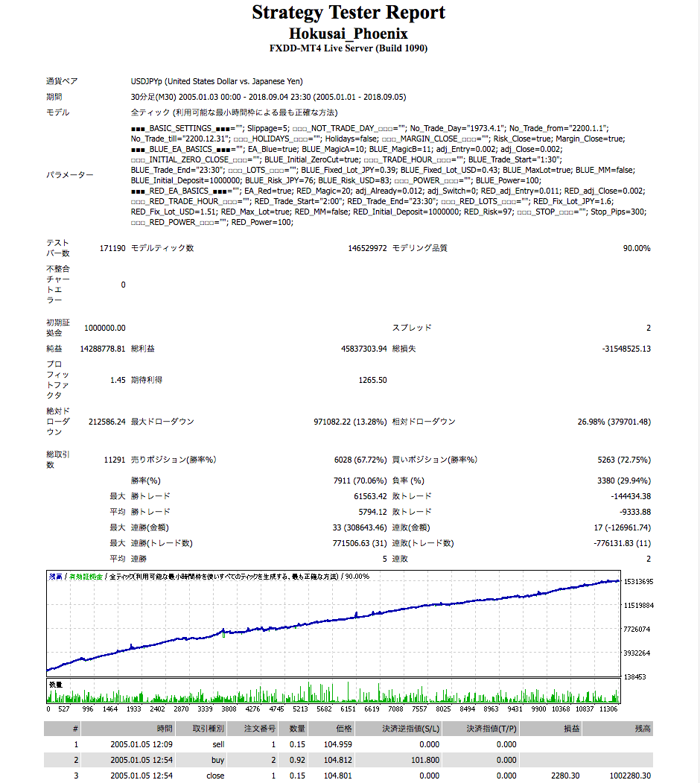Select the consecutive losses value 17 (-126961.74)
The width and height of the screenshot is (700, 783).
click(622, 527)
